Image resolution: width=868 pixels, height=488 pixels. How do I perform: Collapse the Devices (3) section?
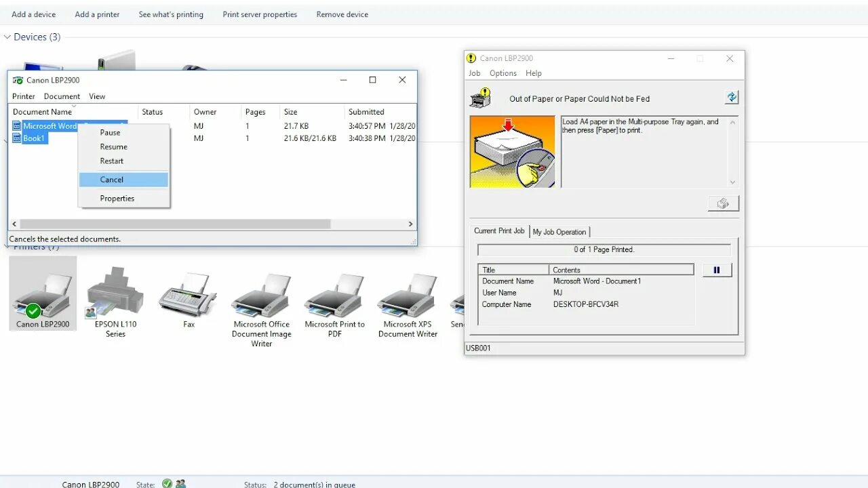7,37
